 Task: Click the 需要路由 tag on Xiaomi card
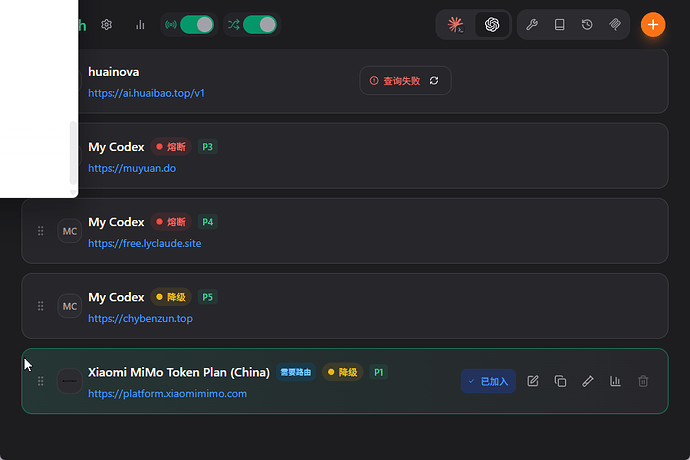[x=296, y=372]
